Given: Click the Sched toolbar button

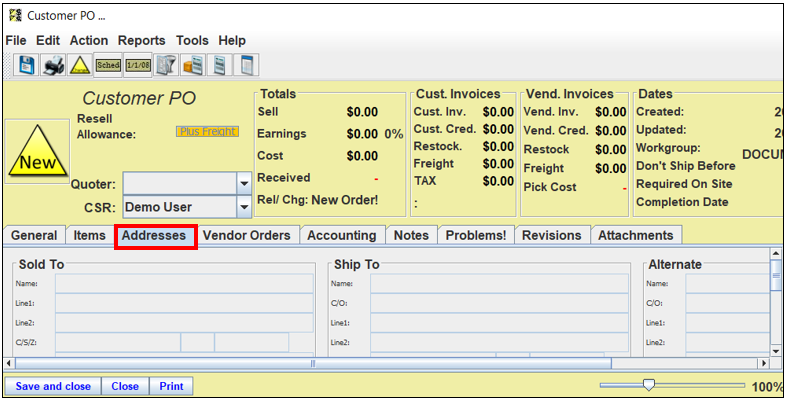Looking at the screenshot, I should click(x=108, y=65).
